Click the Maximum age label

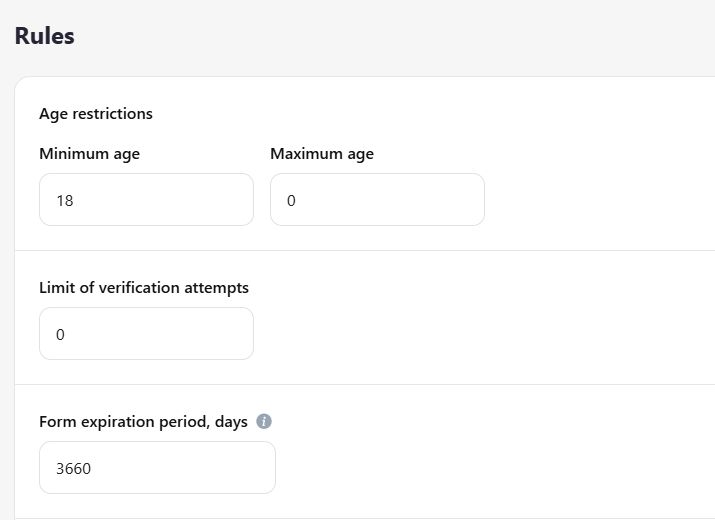(322, 154)
